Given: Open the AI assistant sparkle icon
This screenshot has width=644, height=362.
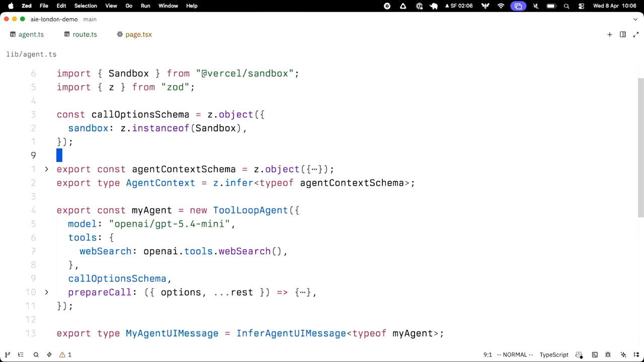Looking at the screenshot, I should point(623,354).
